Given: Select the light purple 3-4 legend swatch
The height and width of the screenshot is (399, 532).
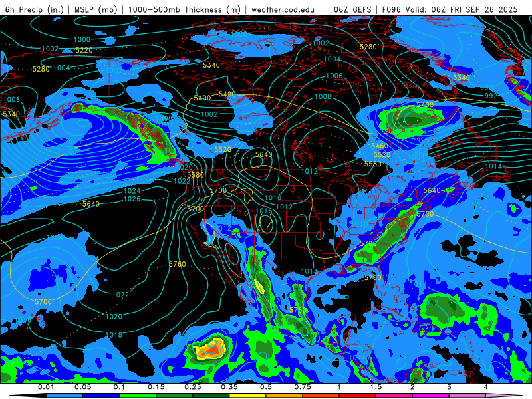Looking at the screenshot, I should pyautogui.click(x=467, y=396).
